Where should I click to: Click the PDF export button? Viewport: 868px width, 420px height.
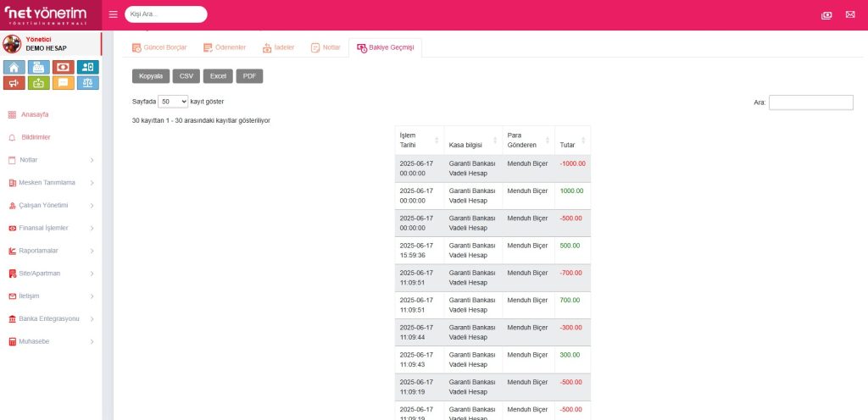[x=249, y=76]
